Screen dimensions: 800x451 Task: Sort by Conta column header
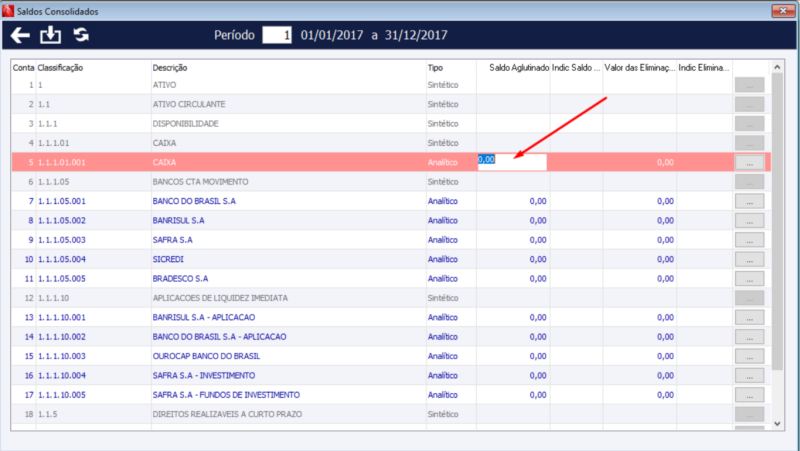point(23,68)
